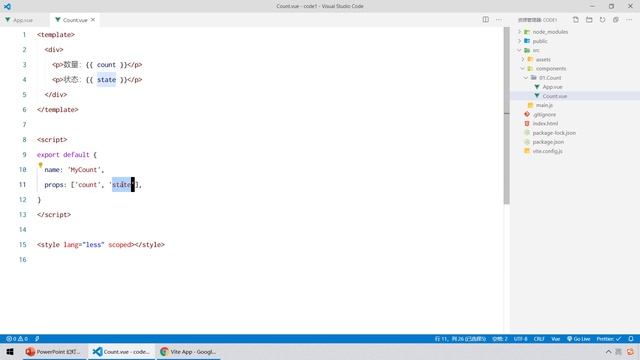Click the explorer CODE1 section header

coord(537,20)
